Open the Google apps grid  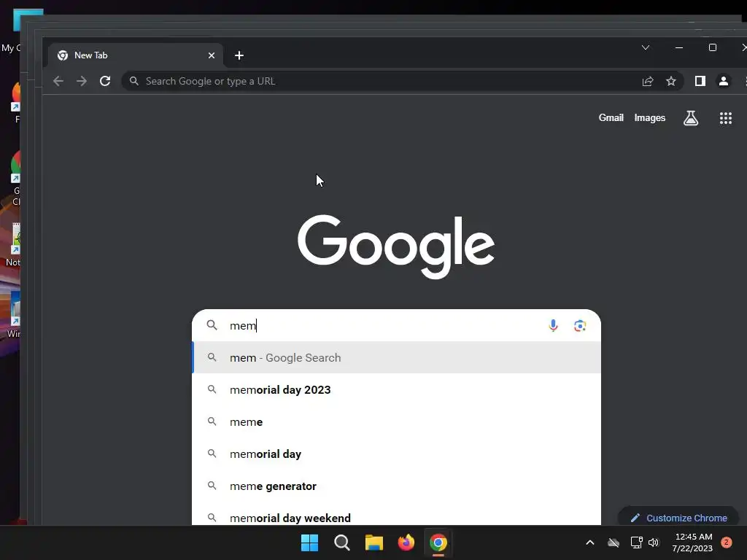pos(726,118)
